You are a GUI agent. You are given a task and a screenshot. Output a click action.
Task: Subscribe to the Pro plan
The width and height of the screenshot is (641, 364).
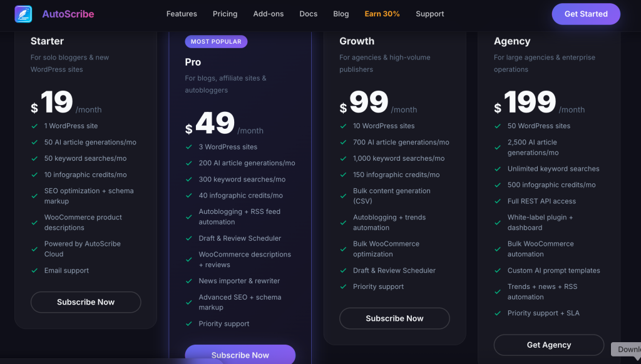[x=240, y=354]
